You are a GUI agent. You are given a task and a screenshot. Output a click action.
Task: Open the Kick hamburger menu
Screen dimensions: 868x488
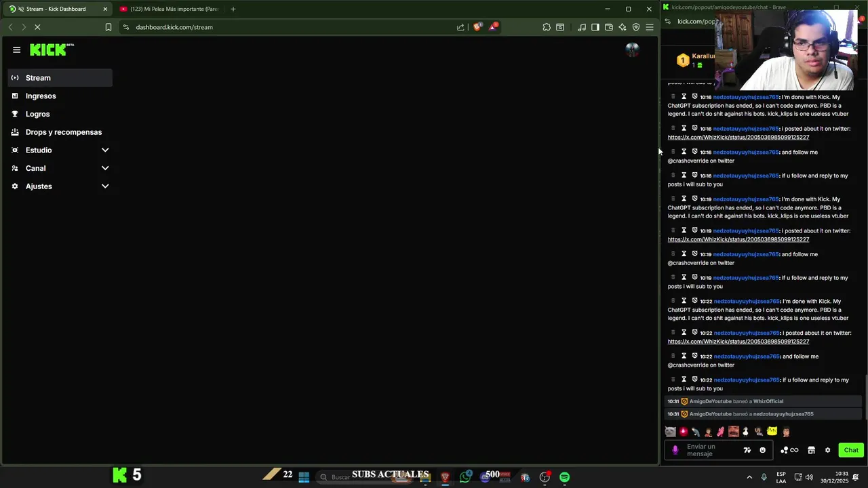16,49
